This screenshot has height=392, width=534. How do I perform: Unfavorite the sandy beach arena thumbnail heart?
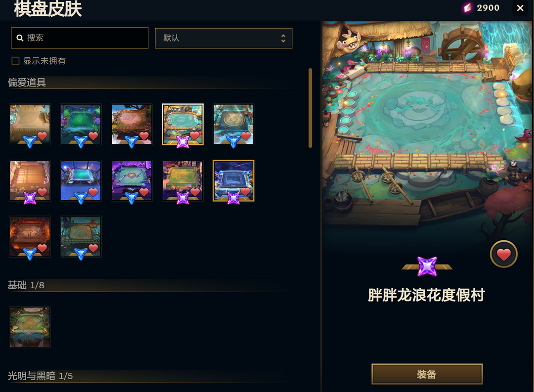(x=42, y=136)
